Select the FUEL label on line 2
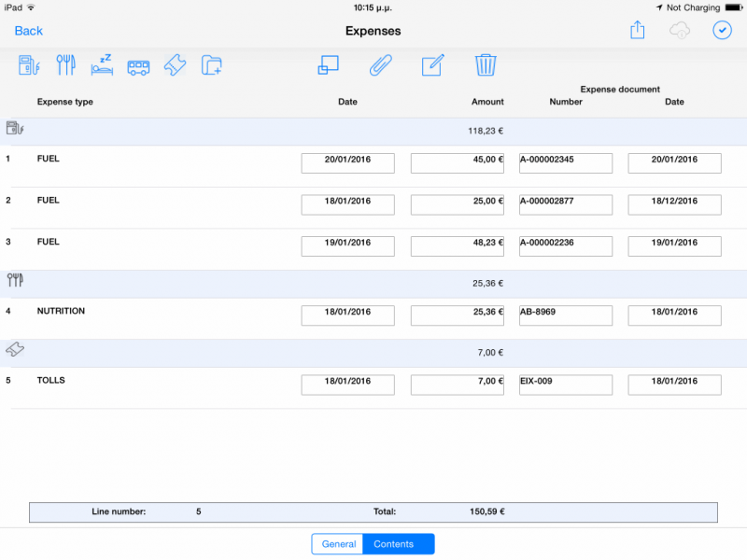This screenshot has width=747, height=560. 49,200
